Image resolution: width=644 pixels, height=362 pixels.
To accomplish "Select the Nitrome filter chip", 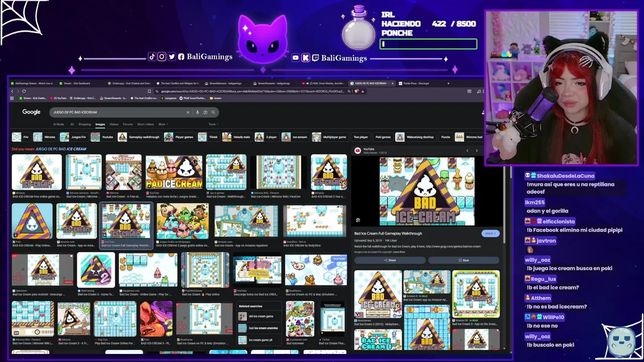I will pos(44,137).
